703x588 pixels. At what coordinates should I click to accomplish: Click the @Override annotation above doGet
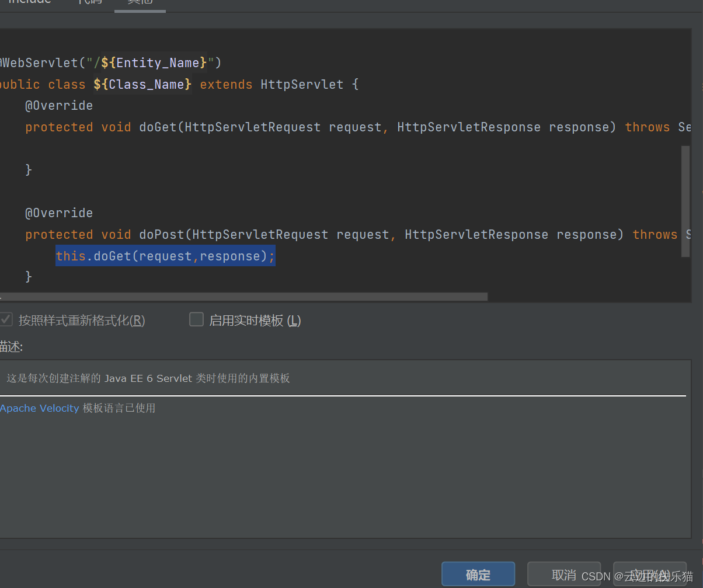click(x=59, y=106)
